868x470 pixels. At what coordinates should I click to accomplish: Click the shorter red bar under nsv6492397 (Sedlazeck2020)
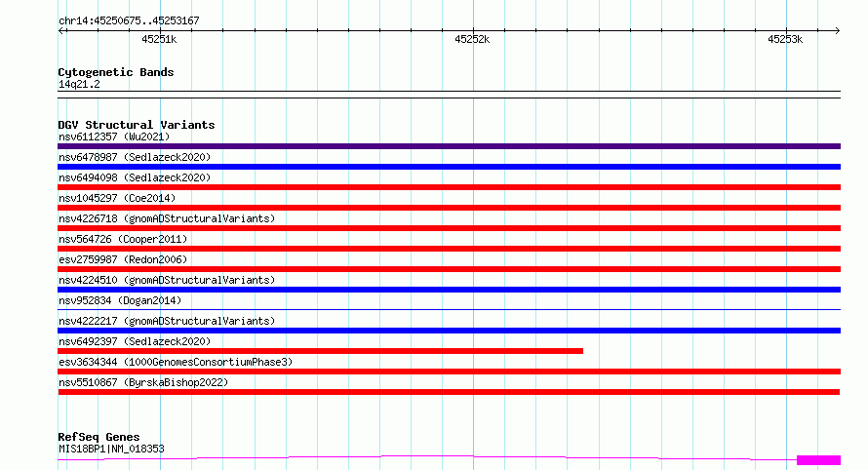320,351
